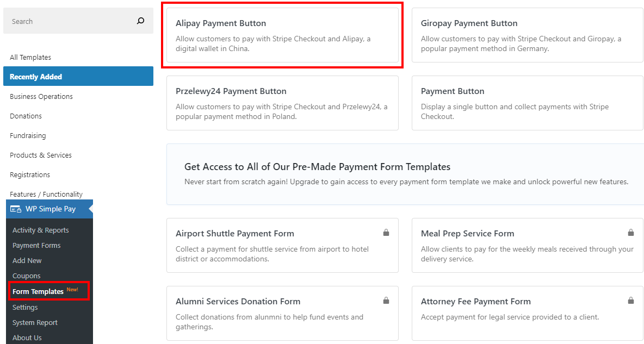The width and height of the screenshot is (644, 344).
Task: Select Recently Added category
Action: pos(36,77)
